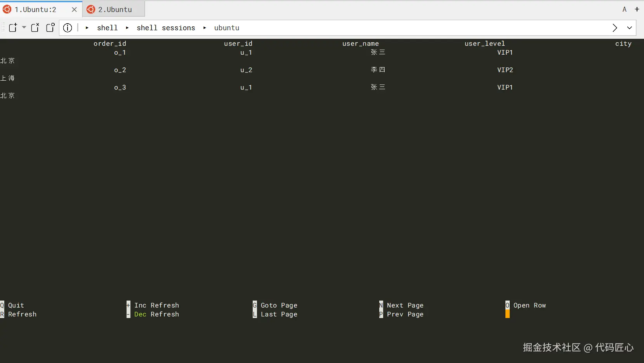Select the u_2 user id cell
Screen dimensions: 644x363
pyautogui.click(x=246, y=70)
